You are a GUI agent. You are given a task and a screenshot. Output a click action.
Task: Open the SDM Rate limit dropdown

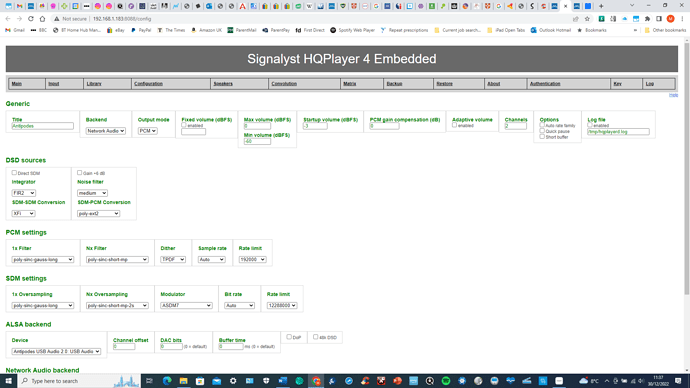[282, 305]
